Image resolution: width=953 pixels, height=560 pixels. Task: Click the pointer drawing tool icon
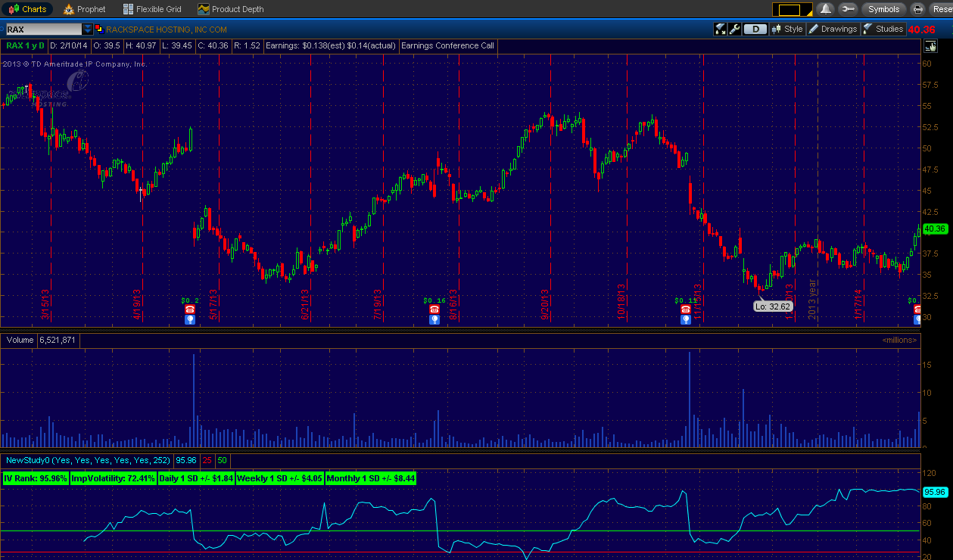point(930,45)
